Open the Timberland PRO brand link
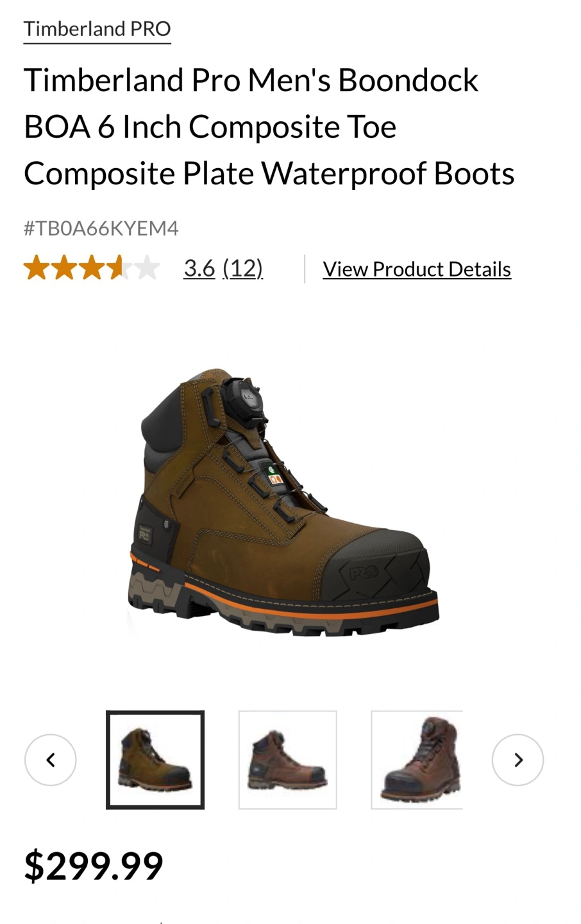 97,29
